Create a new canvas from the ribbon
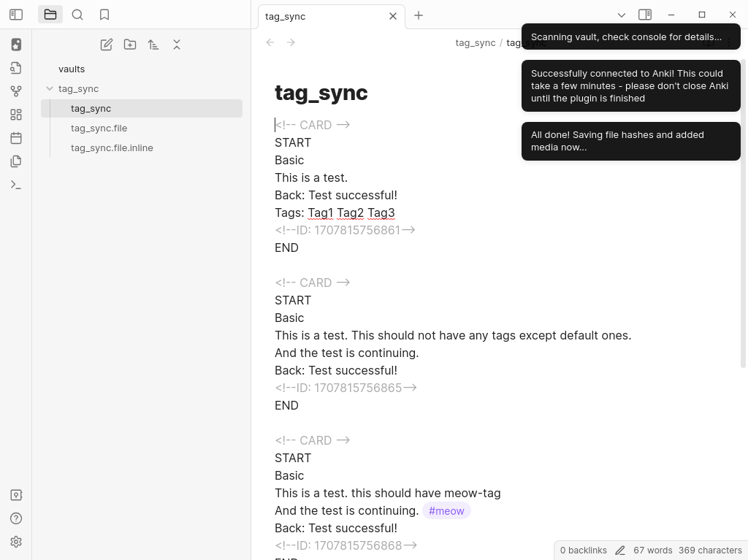The image size is (748, 560). 16,115
